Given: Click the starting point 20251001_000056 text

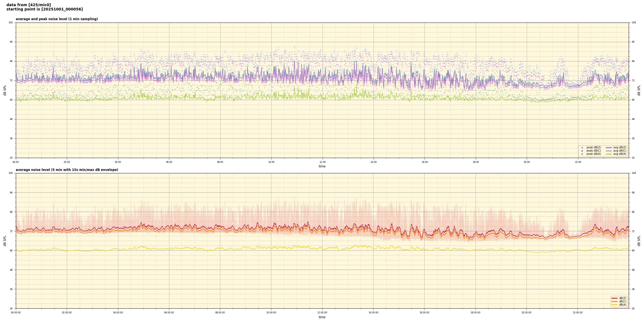Looking at the screenshot, I should pos(45,9).
